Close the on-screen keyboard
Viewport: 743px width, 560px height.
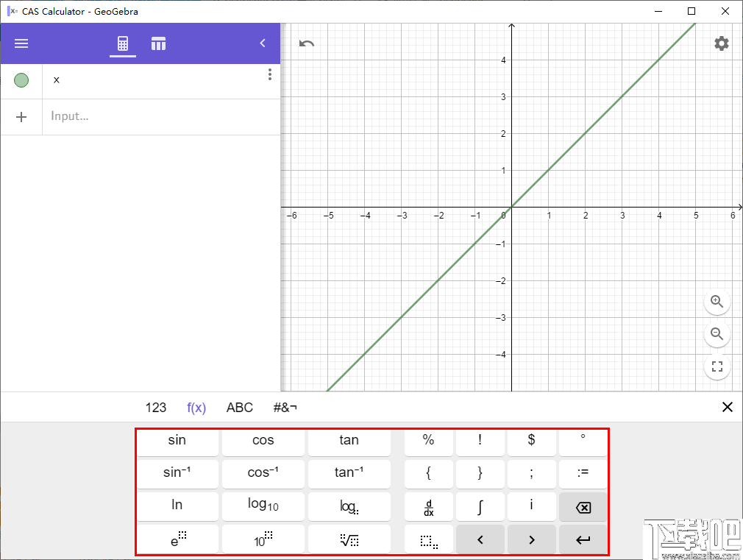pos(727,407)
